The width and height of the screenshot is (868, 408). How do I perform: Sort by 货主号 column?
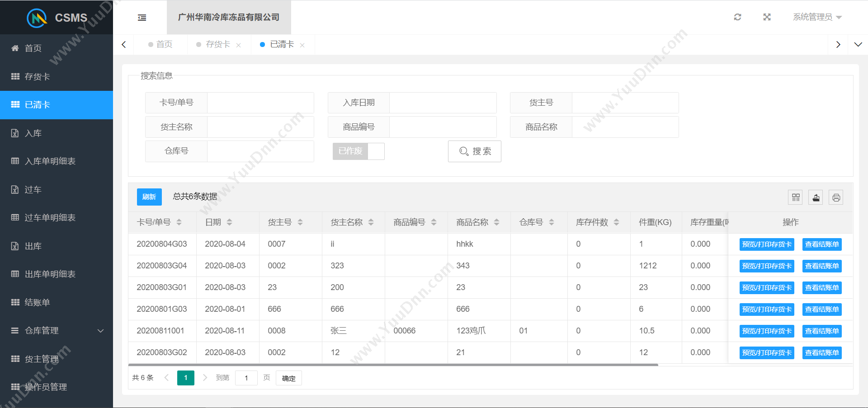point(300,222)
